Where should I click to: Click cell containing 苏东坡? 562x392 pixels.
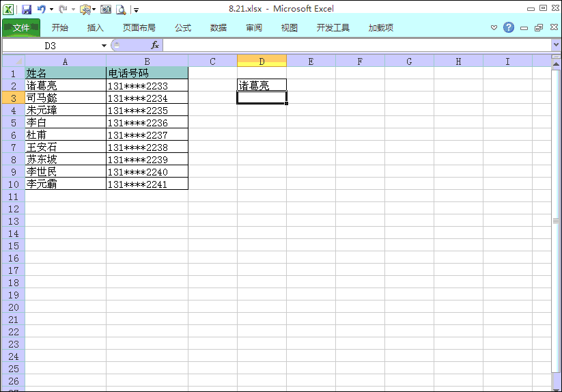point(66,159)
